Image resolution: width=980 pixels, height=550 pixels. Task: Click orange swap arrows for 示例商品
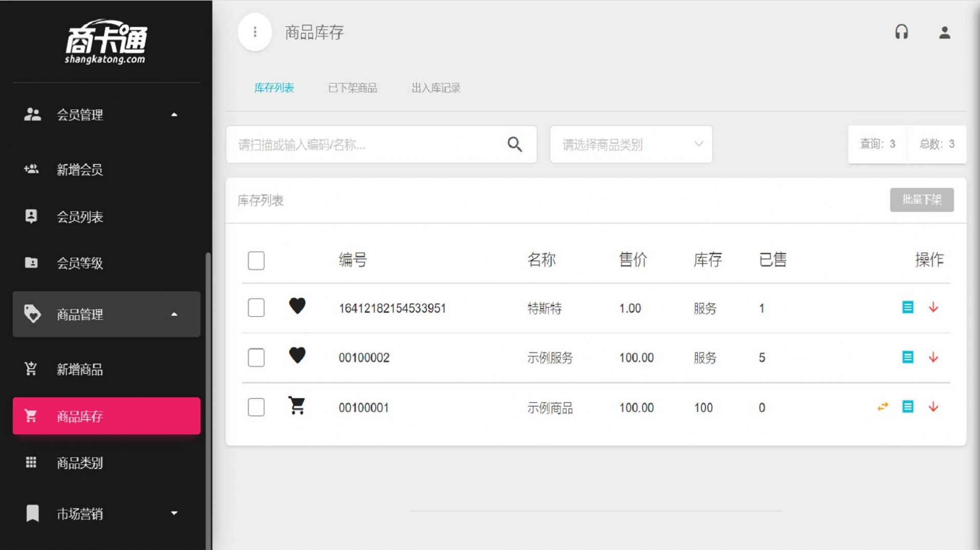(x=882, y=407)
